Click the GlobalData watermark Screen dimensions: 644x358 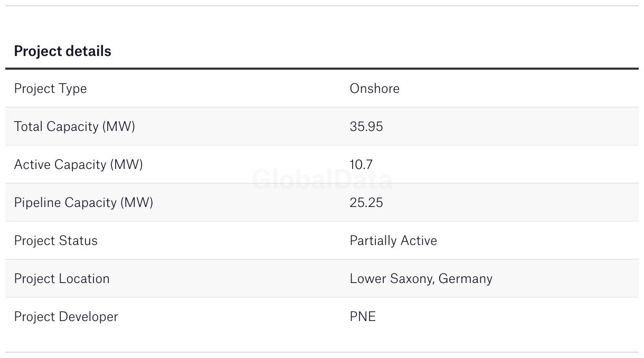pyautogui.click(x=322, y=180)
